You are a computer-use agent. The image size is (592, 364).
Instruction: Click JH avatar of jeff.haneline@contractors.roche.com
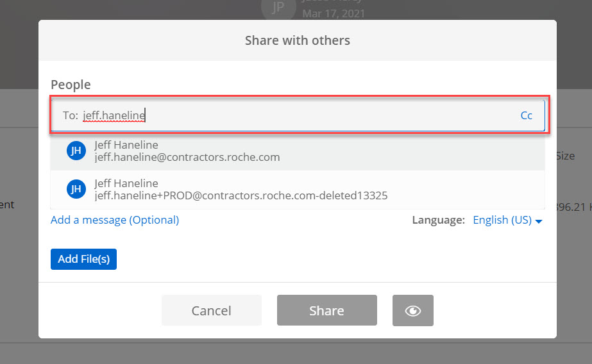click(76, 151)
